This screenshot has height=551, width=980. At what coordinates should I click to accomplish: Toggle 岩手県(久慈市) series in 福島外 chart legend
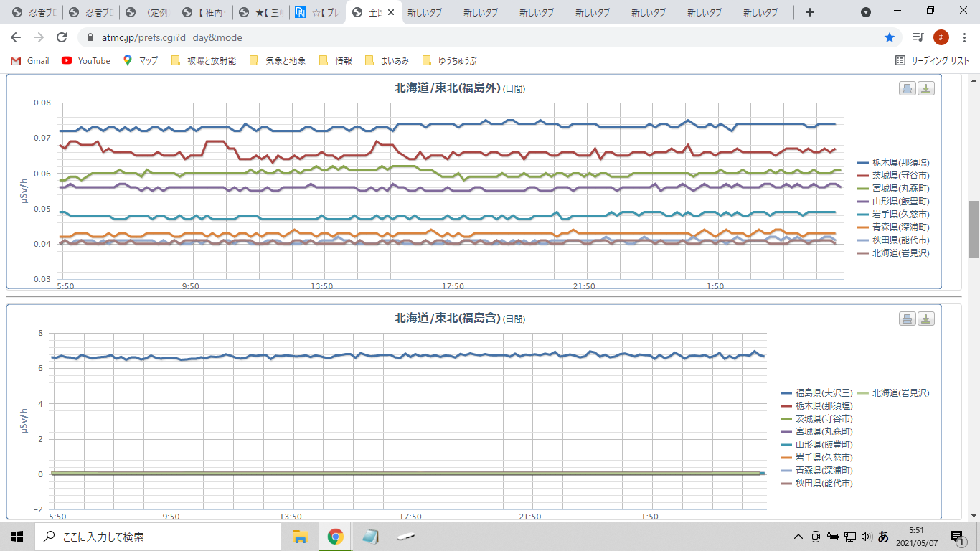(x=892, y=215)
